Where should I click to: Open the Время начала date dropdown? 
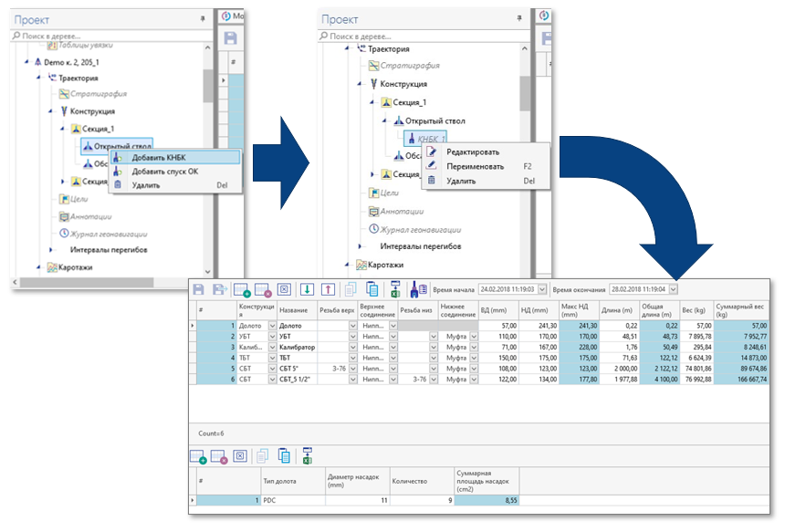542,289
